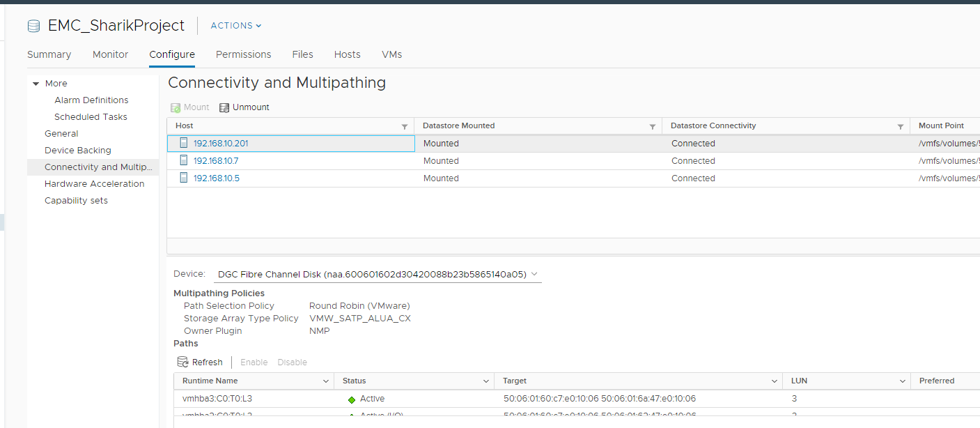Switch to the Permissions tab
The height and width of the screenshot is (428, 980).
coord(243,54)
